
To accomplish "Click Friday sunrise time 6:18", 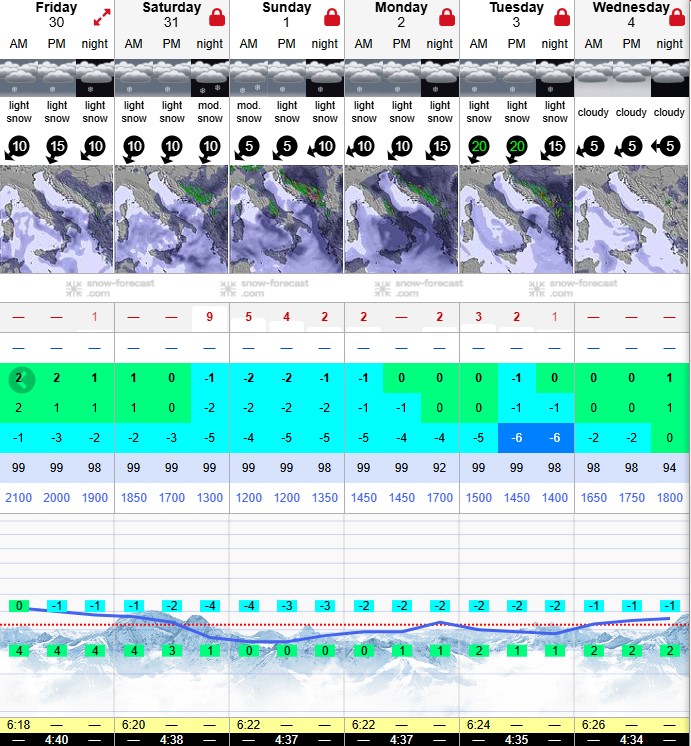I will pyautogui.click(x=19, y=725).
